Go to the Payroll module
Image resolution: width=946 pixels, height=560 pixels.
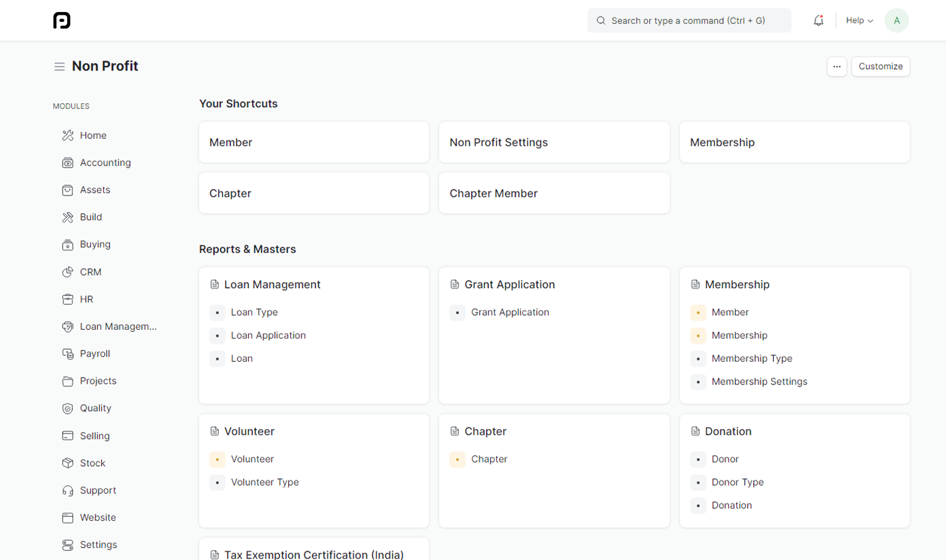(x=95, y=354)
